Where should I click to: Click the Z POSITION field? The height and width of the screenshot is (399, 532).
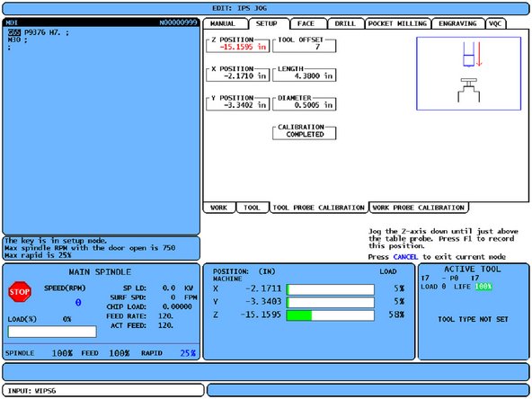tap(237, 44)
